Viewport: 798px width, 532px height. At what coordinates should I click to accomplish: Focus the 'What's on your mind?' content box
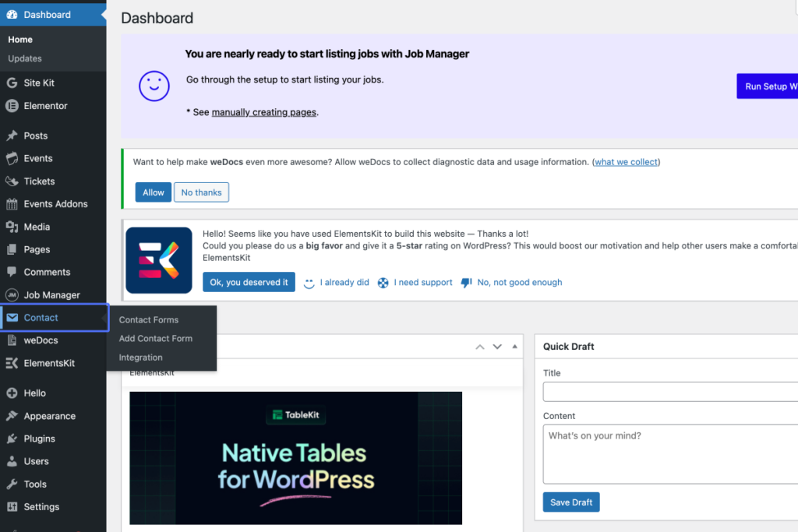670,454
